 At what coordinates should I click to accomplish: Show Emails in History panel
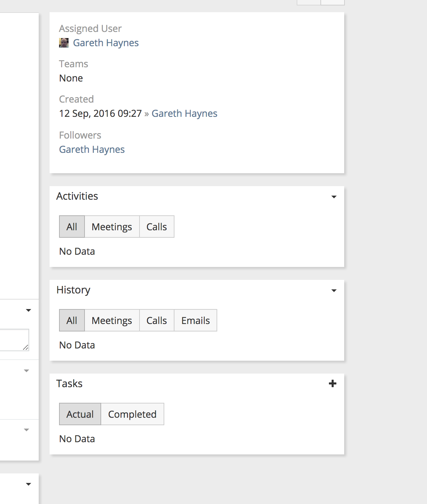coord(196,320)
